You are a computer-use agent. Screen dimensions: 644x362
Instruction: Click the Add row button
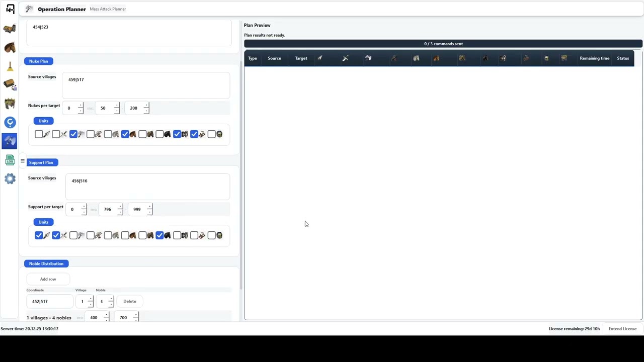pos(48,279)
